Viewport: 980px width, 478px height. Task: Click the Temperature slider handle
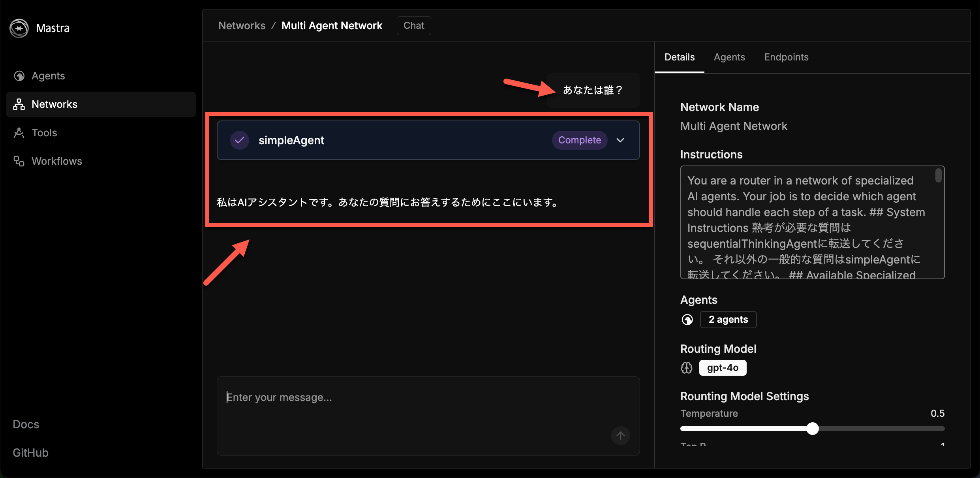(812, 429)
